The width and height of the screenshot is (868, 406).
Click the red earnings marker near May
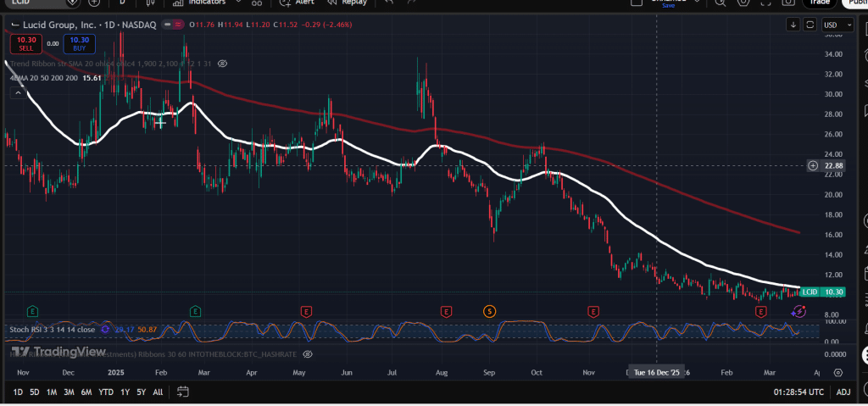[x=305, y=311]
